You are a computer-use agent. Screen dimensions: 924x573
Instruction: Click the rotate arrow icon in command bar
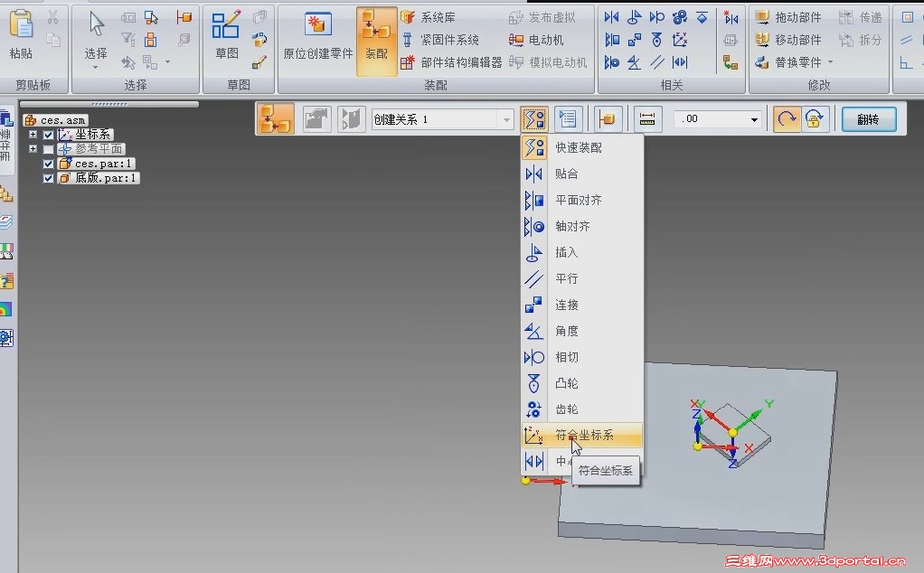pyautogui.click(x=786, y=119)
